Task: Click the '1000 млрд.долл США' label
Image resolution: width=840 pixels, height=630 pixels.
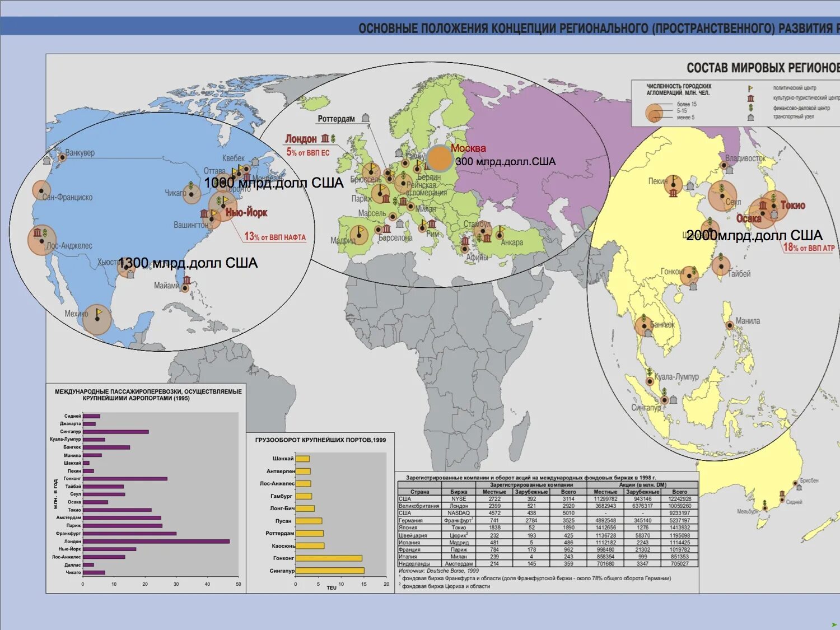Action: [273, 183]
